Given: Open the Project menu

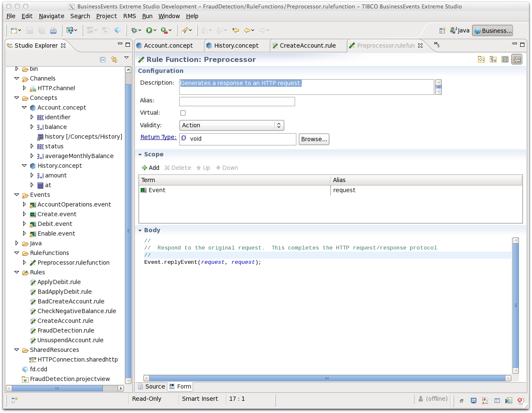Looking at the screenshot, I should click(x=106, y=16).
